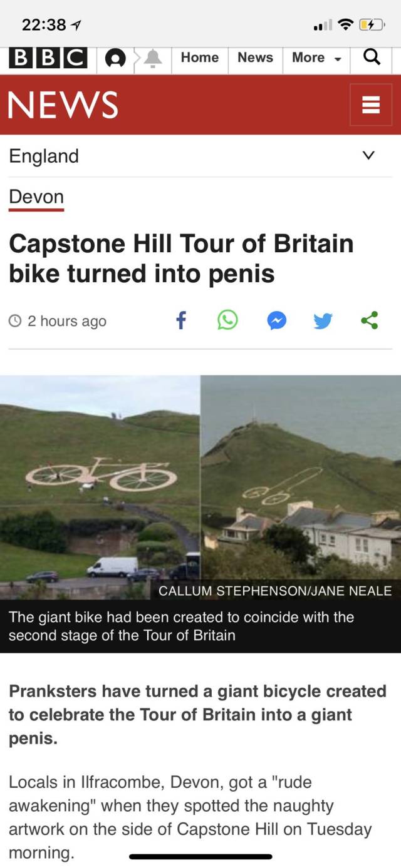Viewport: 401px width, 868px height.
Task: Share article via WhatsApp
Action: tap(227, 320)
